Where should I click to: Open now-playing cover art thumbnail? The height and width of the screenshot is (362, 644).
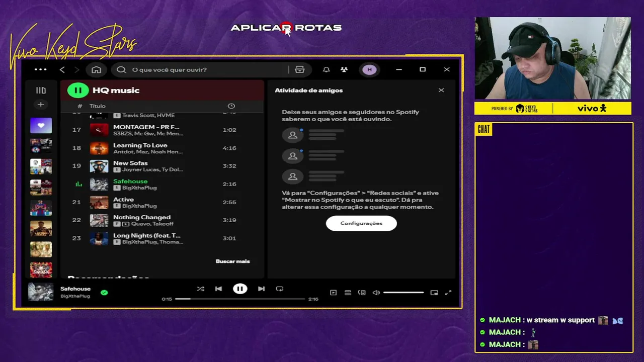[41, 292]
